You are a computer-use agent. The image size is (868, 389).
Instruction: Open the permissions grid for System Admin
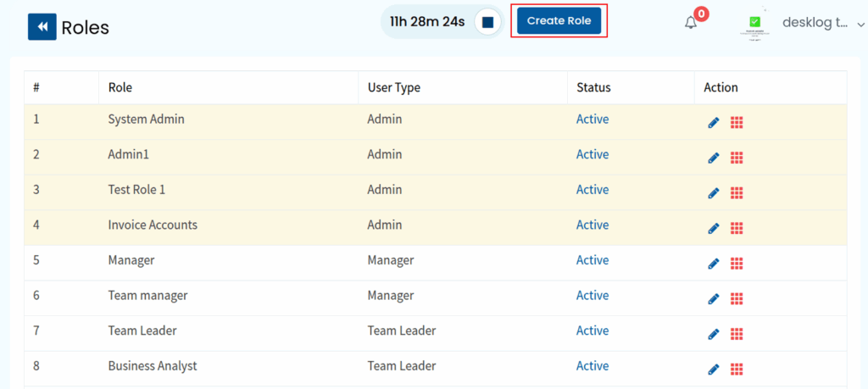[737, 123]
